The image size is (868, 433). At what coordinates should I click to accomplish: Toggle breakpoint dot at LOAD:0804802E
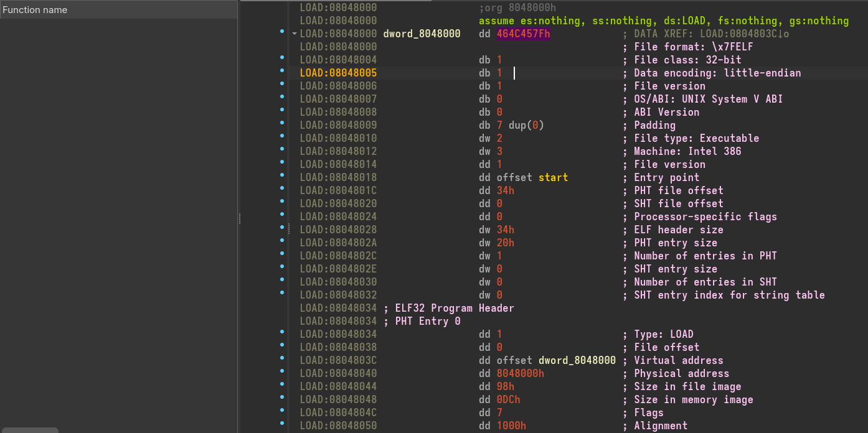click(x=282, y=266)
